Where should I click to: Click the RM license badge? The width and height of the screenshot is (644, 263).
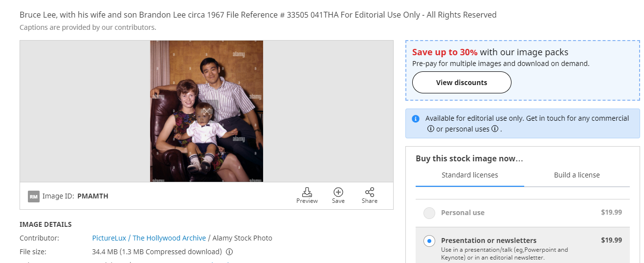pyautogui.click(x=33, y=197)
